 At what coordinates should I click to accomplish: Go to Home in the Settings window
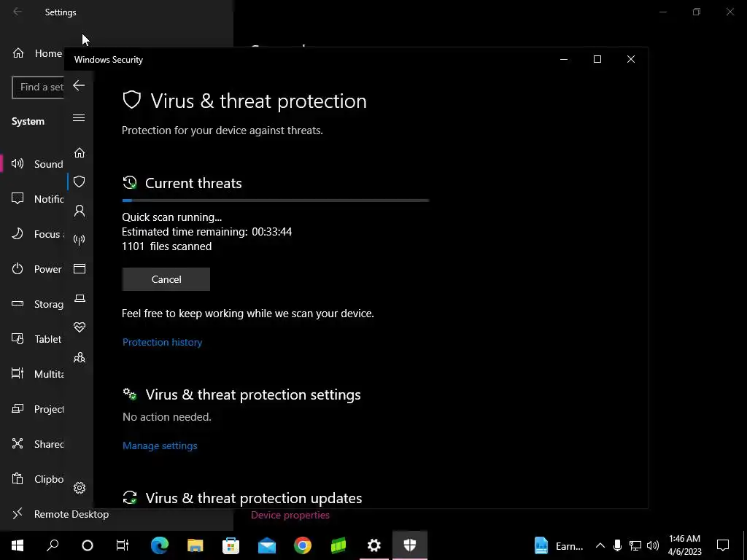click(x=37, y=53)
